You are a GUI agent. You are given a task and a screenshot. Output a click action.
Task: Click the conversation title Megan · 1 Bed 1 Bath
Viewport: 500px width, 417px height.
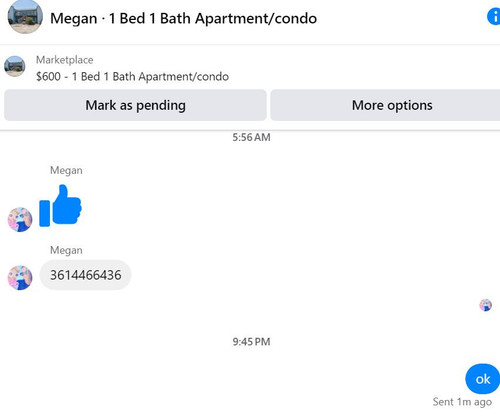pyautogui.click(x=183, y=18)
